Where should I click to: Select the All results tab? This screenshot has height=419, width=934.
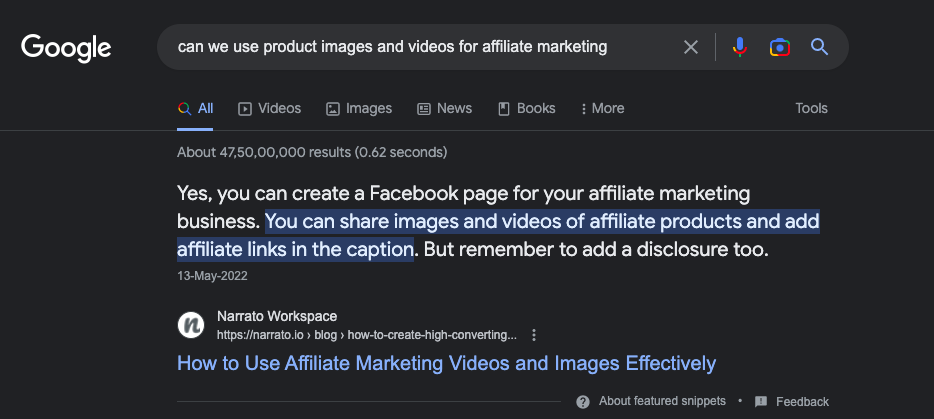(x=196, y=108)
